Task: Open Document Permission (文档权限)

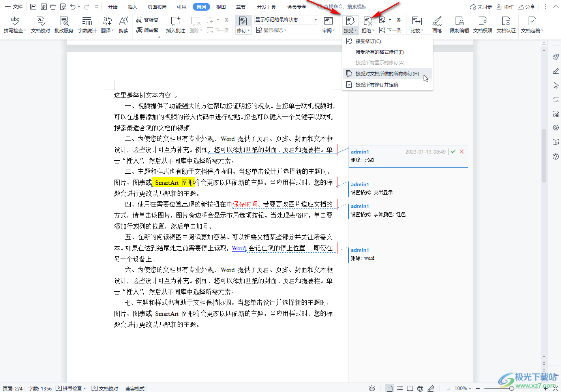Action: (483, 25)
